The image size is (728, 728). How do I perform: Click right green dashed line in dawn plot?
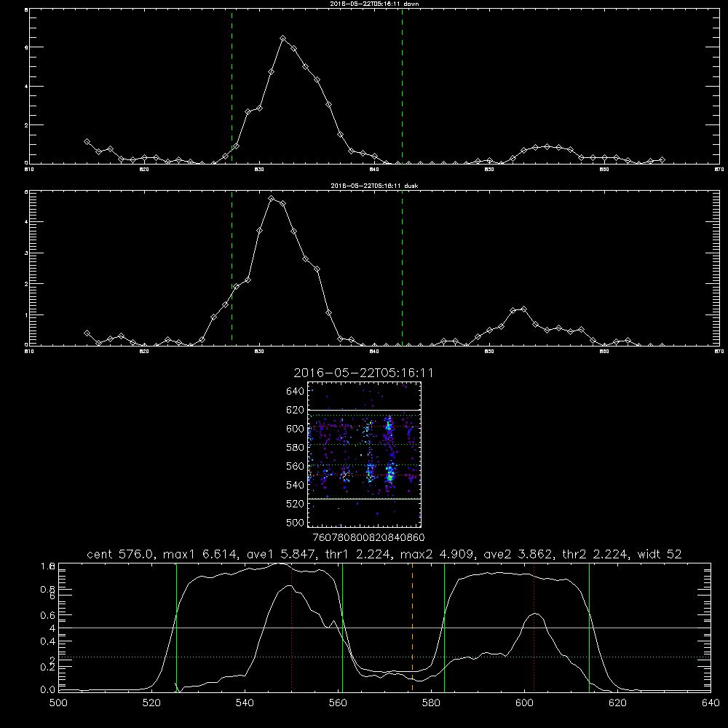402,86
